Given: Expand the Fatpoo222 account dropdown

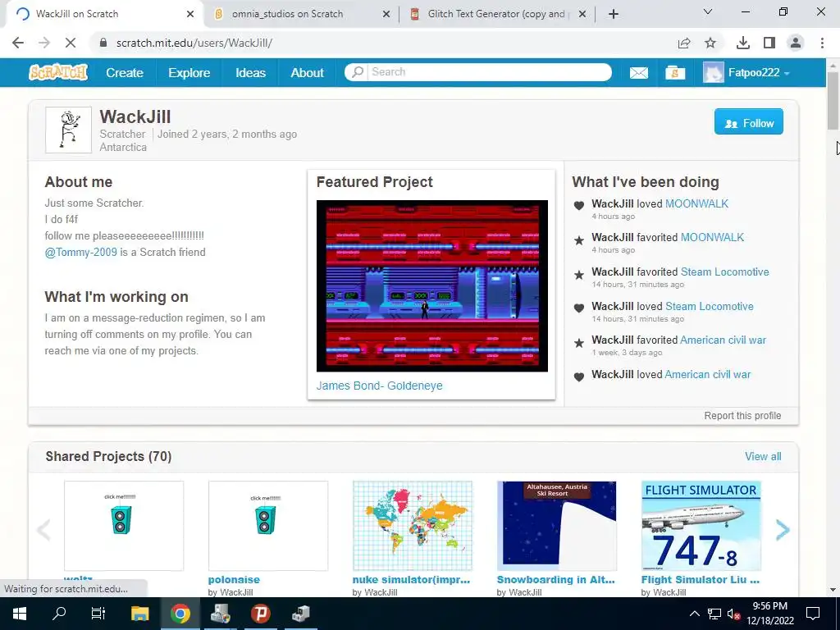Looking at the screenshot, I should point(746,73).
